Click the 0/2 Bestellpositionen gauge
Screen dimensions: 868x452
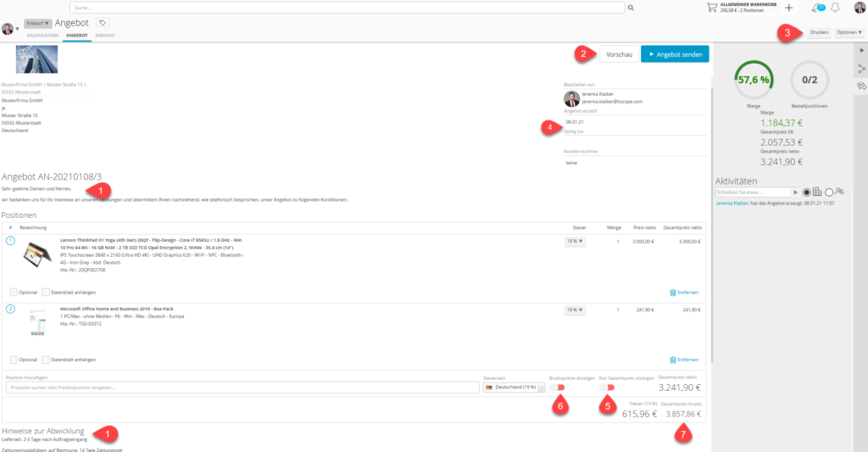810,80
